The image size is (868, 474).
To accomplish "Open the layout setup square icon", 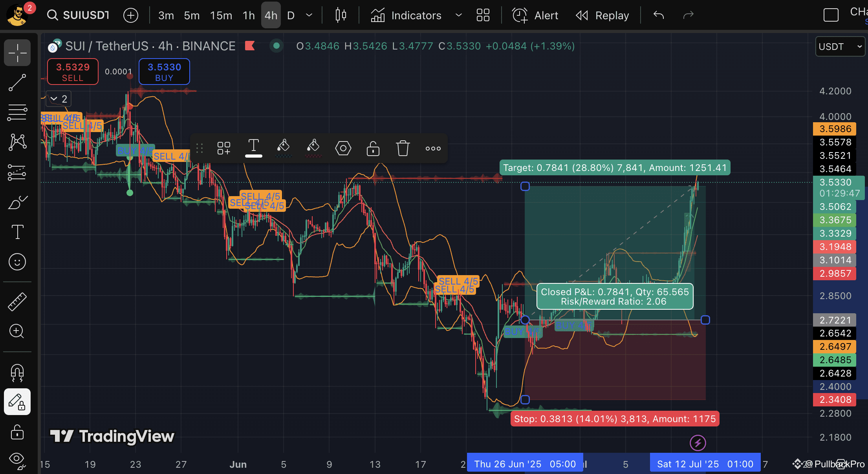I will point(831,15).
